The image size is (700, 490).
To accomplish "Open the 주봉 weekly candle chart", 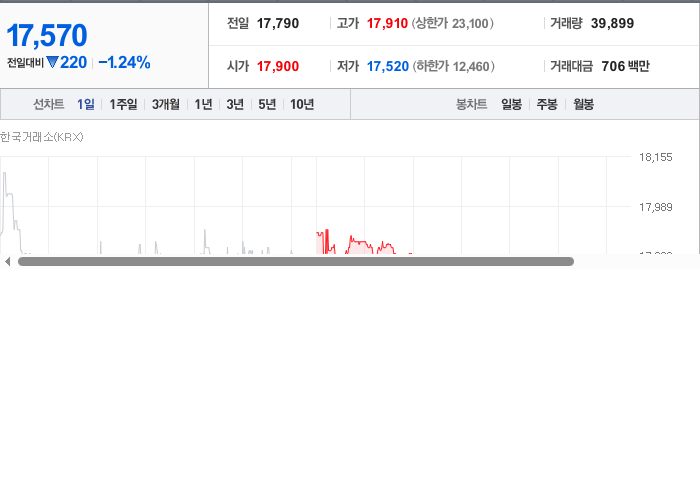I will pos(547,104).
